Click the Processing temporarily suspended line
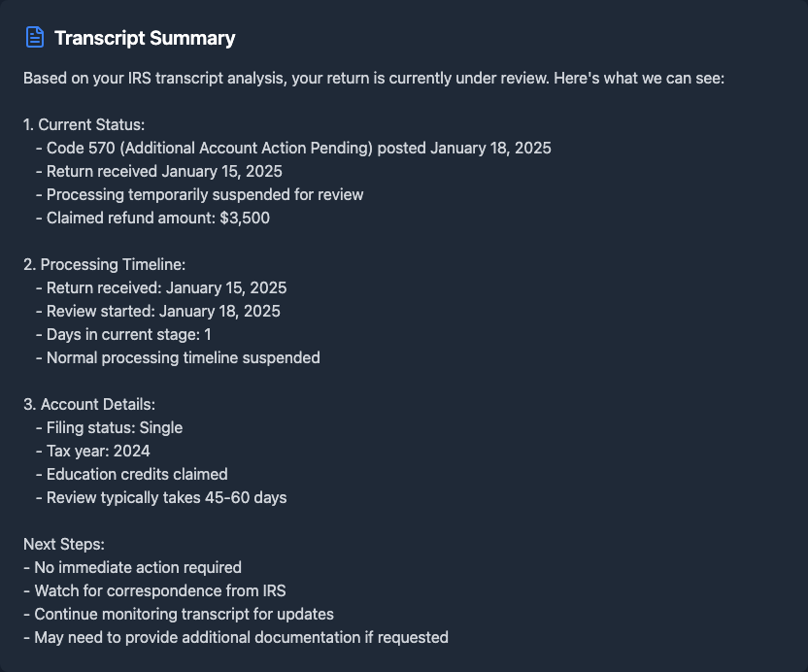This screenshot has width=808, height=672. 198,194
